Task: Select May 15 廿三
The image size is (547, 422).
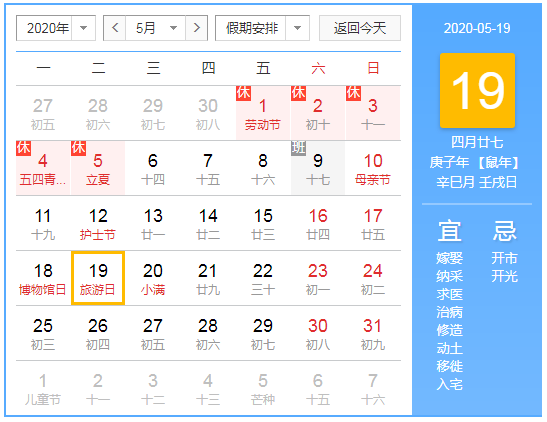Action: click(263, 223)
